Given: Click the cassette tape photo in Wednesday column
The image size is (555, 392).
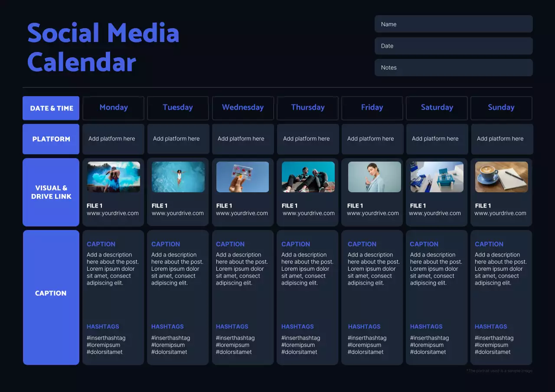Looking at the screenshot, I should coord(243,177).
